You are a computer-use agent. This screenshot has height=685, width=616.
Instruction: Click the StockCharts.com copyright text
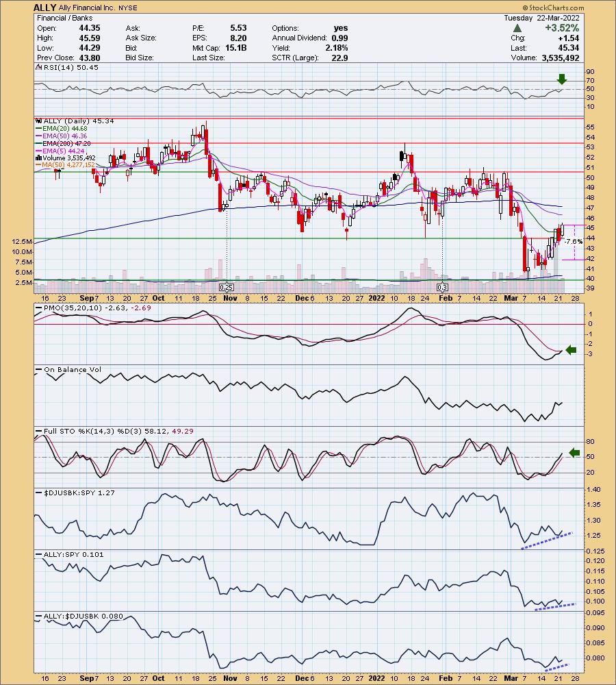pos(553,8)
